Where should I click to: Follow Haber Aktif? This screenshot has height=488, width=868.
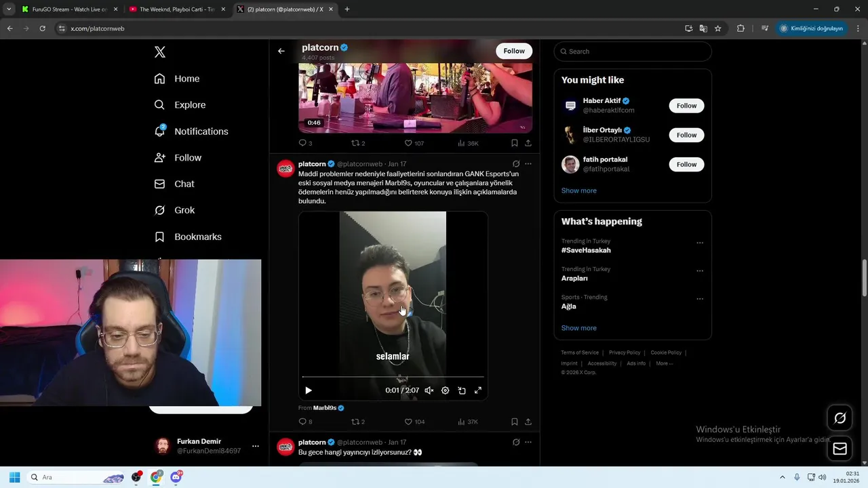pyautogui.click(x=686, y=106)
